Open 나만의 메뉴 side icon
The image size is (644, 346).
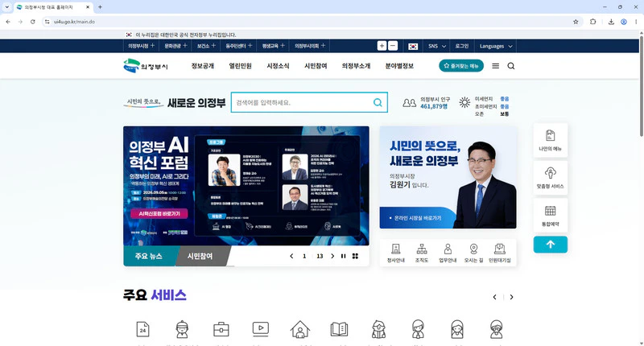click(x=551, y=140)
